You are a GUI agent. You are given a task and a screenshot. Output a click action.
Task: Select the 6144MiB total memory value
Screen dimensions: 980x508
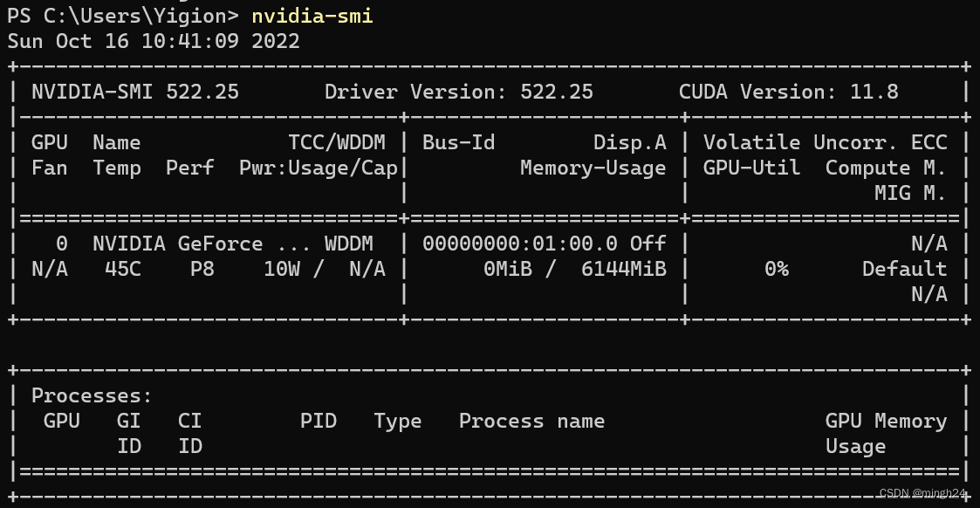click(x=624, y=270)
